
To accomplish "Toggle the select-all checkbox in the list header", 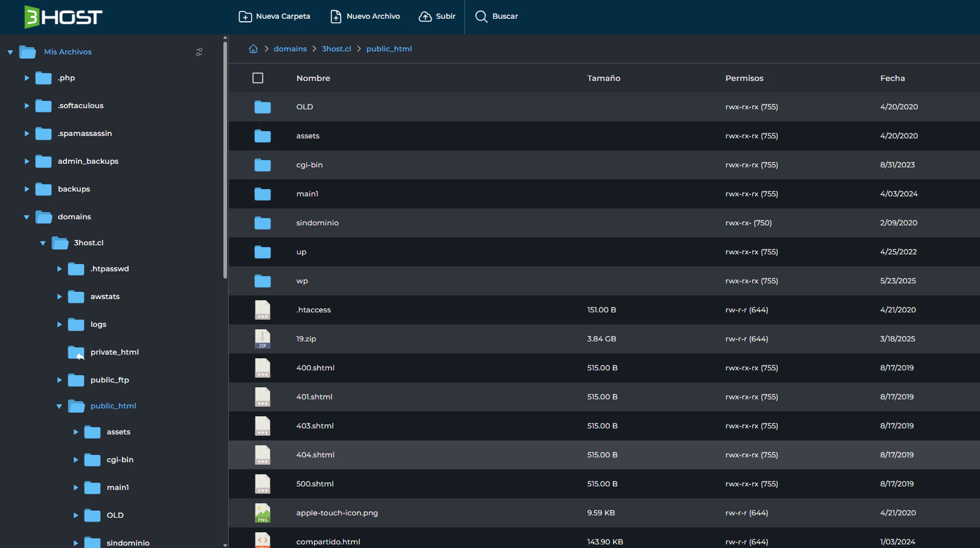I will [258, 78].
